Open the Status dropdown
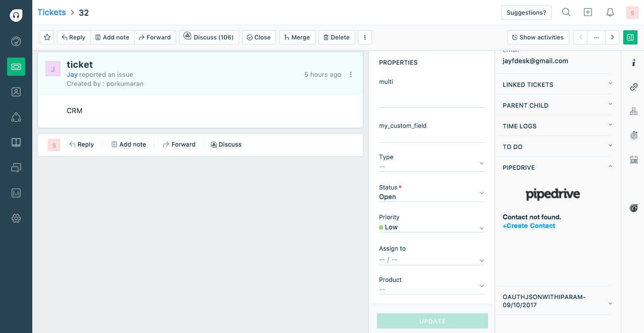 pos(432,197)
